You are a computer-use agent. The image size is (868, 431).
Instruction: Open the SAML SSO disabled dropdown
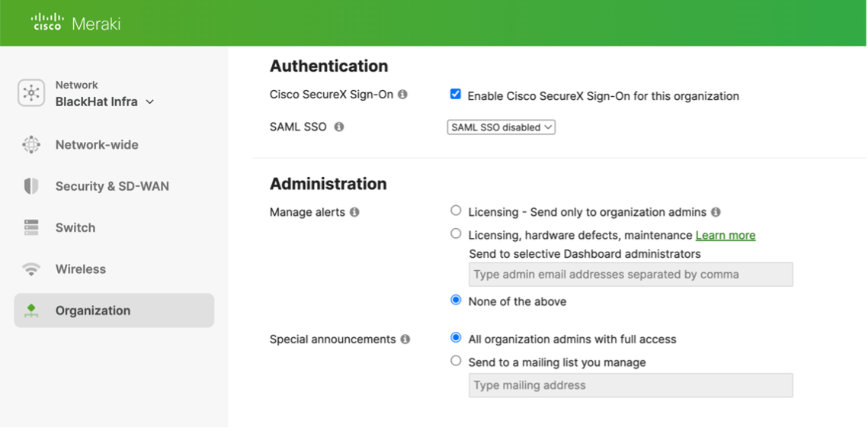click(x=501, y=127)
